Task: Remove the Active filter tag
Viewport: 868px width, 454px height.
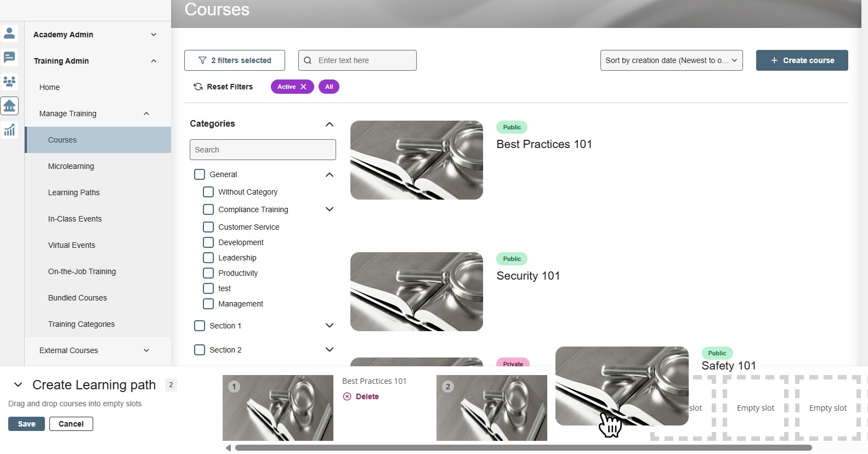Action: click(303, 87)
